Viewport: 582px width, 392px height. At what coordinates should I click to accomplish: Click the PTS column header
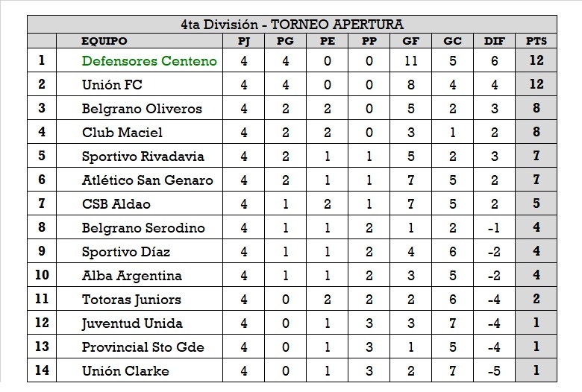(536, 42)
